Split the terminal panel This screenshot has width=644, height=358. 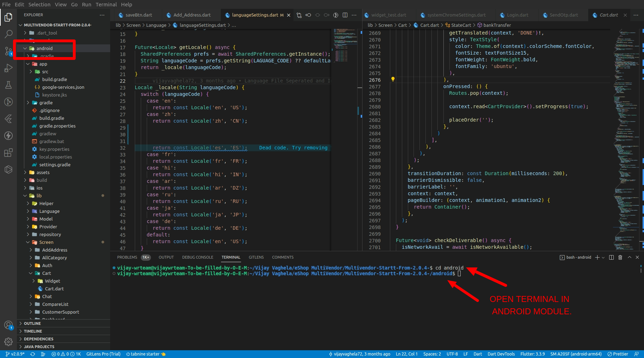(611, 258)
